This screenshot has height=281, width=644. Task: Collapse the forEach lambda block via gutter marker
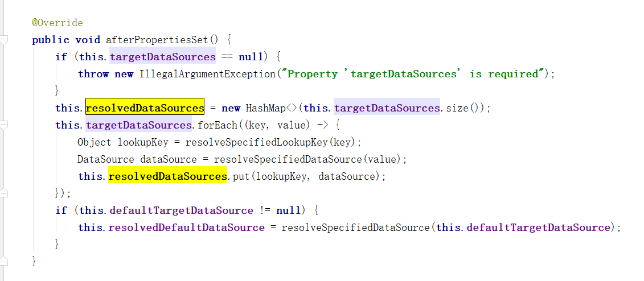coord(3,125)
